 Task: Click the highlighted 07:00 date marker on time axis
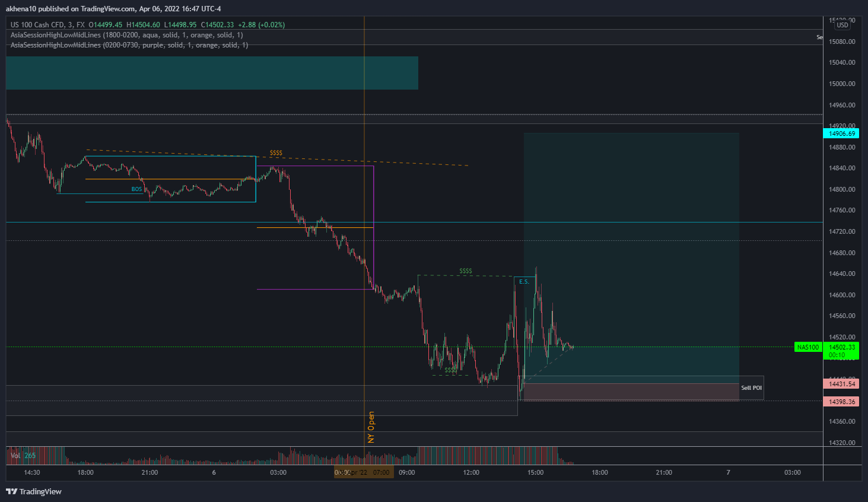(364, 472)
